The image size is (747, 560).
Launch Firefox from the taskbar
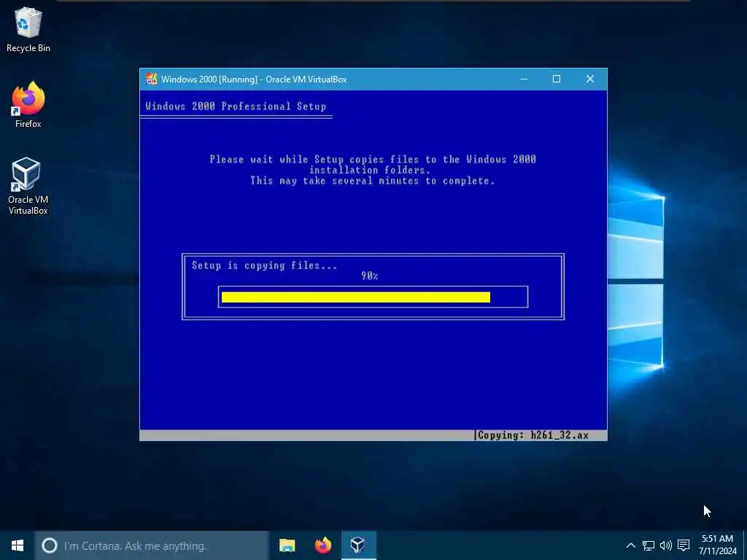pos(323,545)
